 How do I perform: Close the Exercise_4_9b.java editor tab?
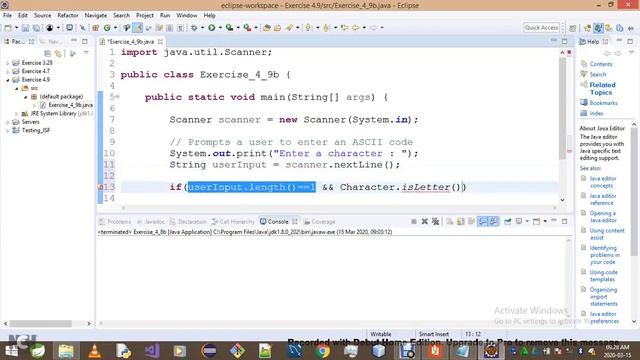point(160,42)
